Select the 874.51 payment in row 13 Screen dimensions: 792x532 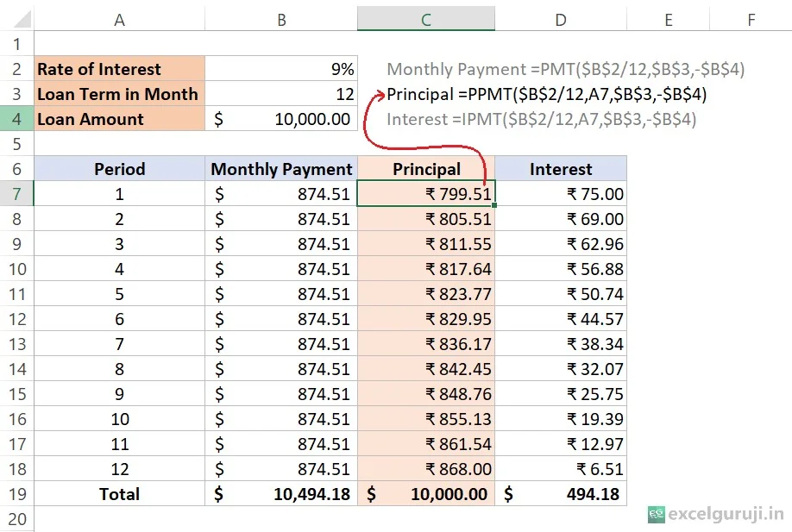(x=281, y=344)
